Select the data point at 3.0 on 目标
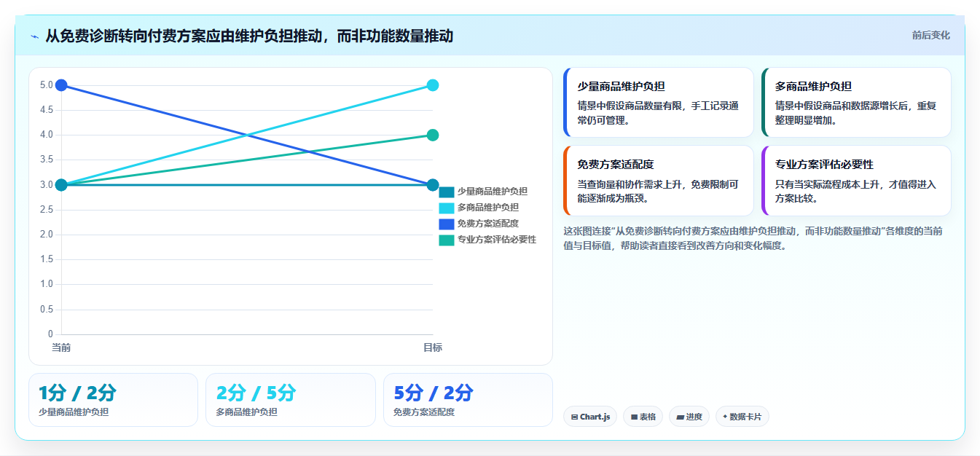The width and height of the screenshot is (980, 456). 433,185
